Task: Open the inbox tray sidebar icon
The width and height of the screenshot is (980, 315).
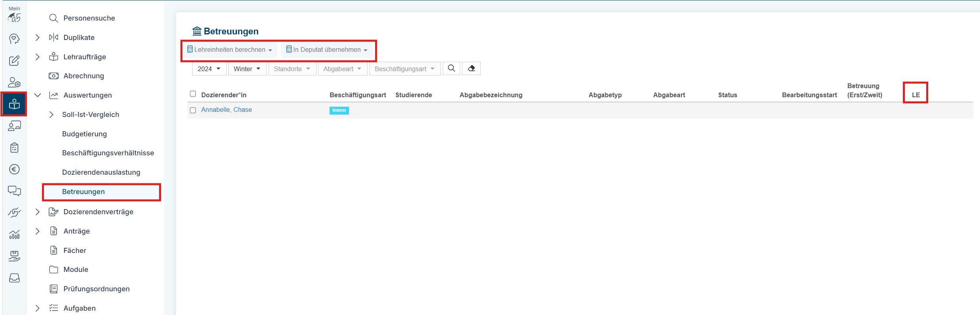Action: (x=14, y=278)
